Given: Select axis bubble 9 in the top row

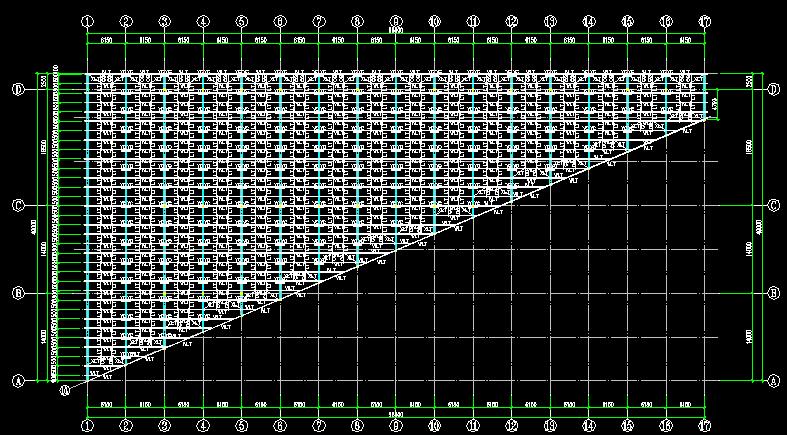Looking at the screenshot, I should (396, 22).
